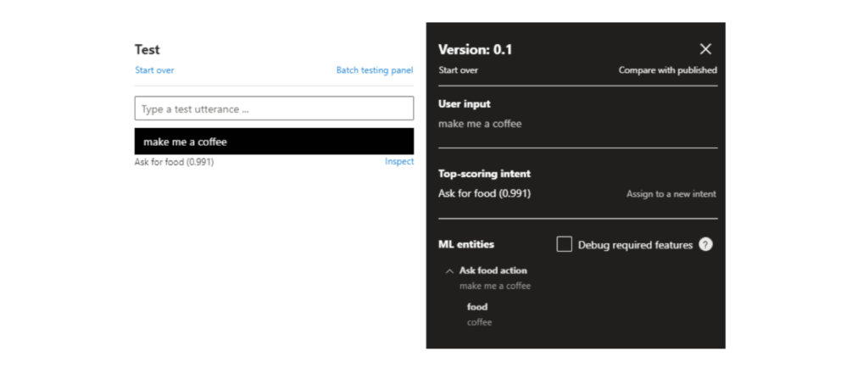This screenshot has width=868, height=379.
Task: Select the Ask food action entity label
Action: coord(492,270)
